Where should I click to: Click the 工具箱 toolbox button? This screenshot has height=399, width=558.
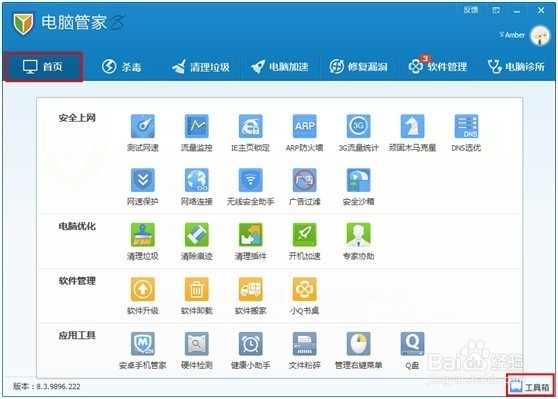[530, 386]
